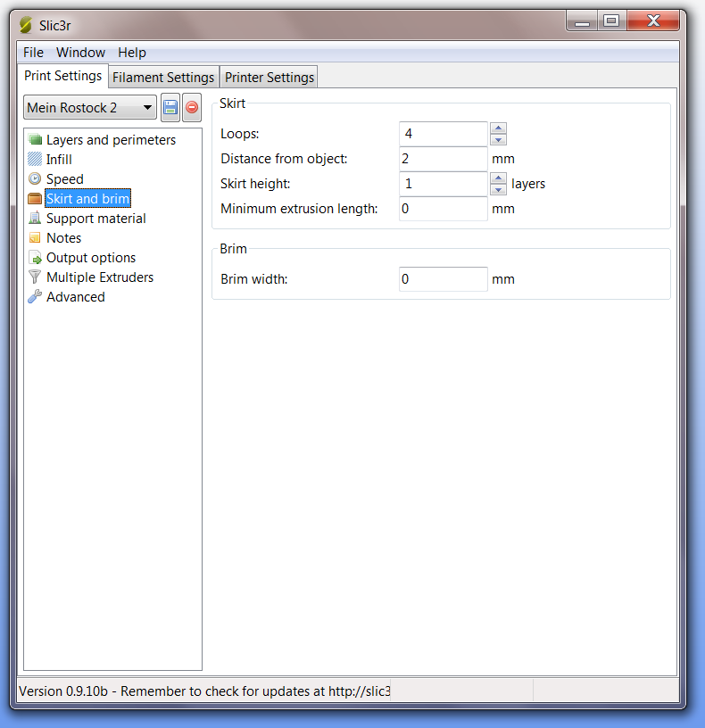
Task: Select Multiple Extruders in the list
Action: (x=100, y=277)
